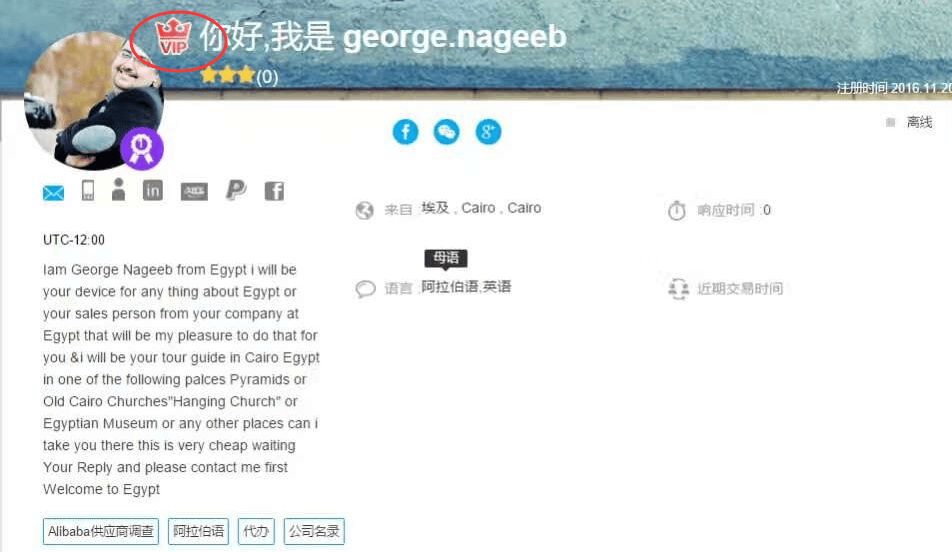Image resolution: width=952 pixels, height=552 pixels.
Task: Select the 阿拉伯语 skill tag
Action: pos(199,531)
